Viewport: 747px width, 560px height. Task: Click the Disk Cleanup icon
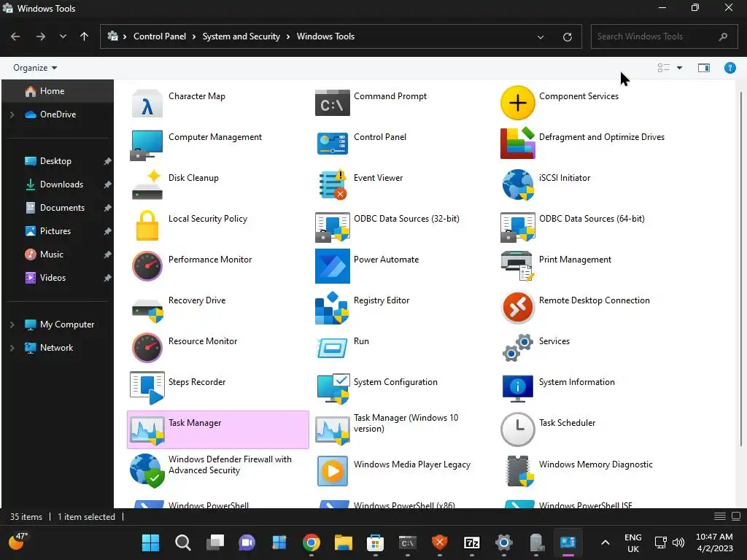point(147,184)
